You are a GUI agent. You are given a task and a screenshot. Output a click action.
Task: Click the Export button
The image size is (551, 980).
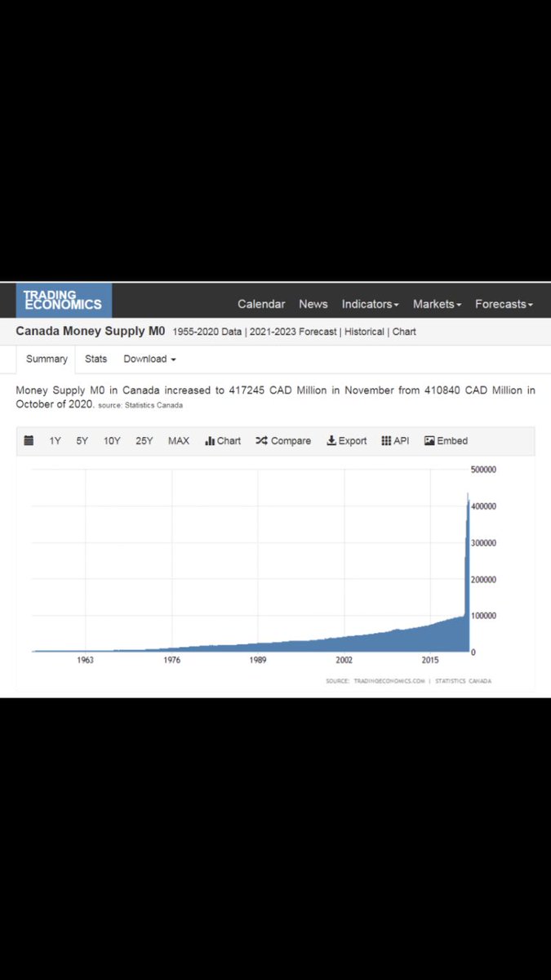pyautogui.click(x=347, y=441)
